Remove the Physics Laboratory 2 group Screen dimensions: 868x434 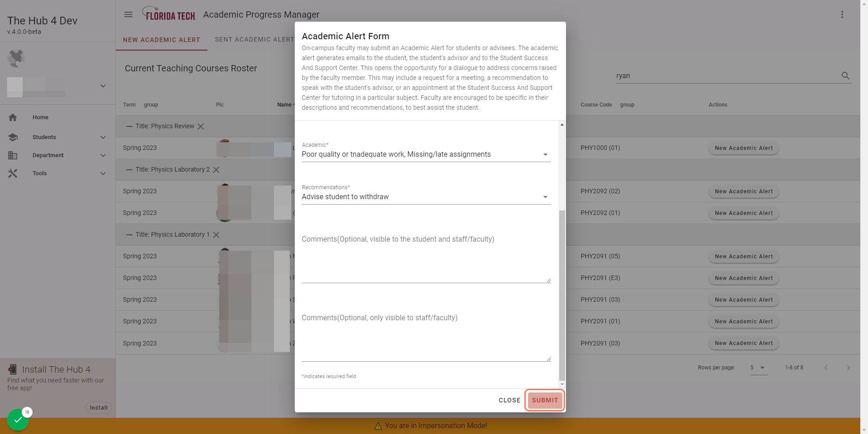(216, 170)
